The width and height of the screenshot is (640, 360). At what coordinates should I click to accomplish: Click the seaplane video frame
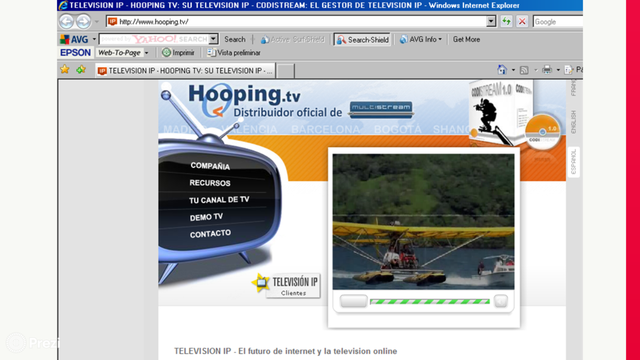coord(423,222)
